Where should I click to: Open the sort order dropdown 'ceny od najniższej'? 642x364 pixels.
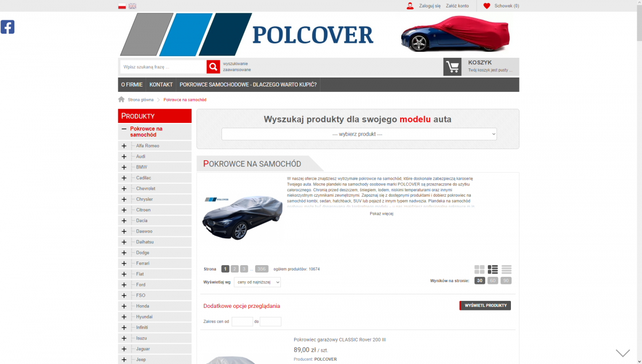click(257, 282)
